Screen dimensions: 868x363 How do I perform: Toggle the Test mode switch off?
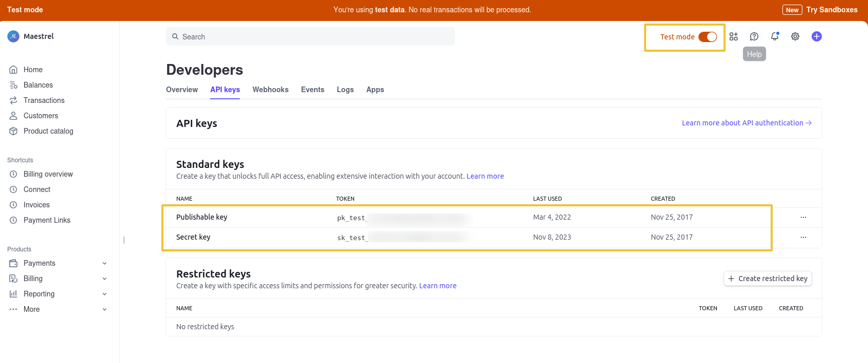click(708, 37)
